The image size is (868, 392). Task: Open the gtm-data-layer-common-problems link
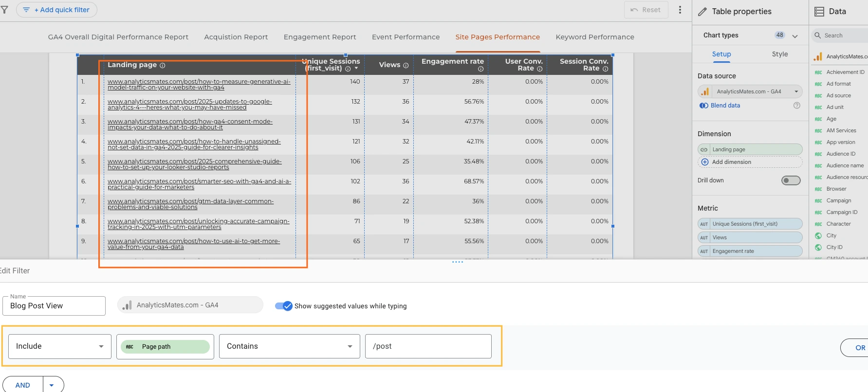tap(190, 204)
